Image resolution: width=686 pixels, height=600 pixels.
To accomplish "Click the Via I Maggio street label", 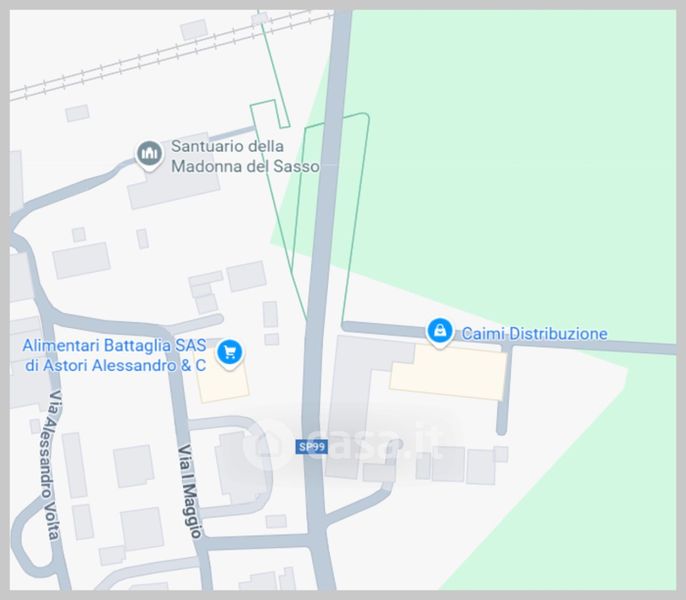I will coord(190,491).
